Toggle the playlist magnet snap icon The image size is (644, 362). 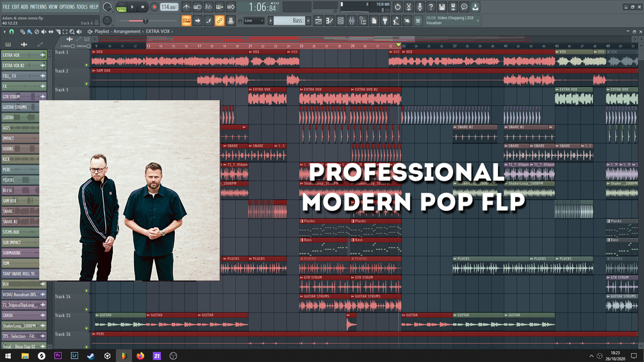pos(12,31)
